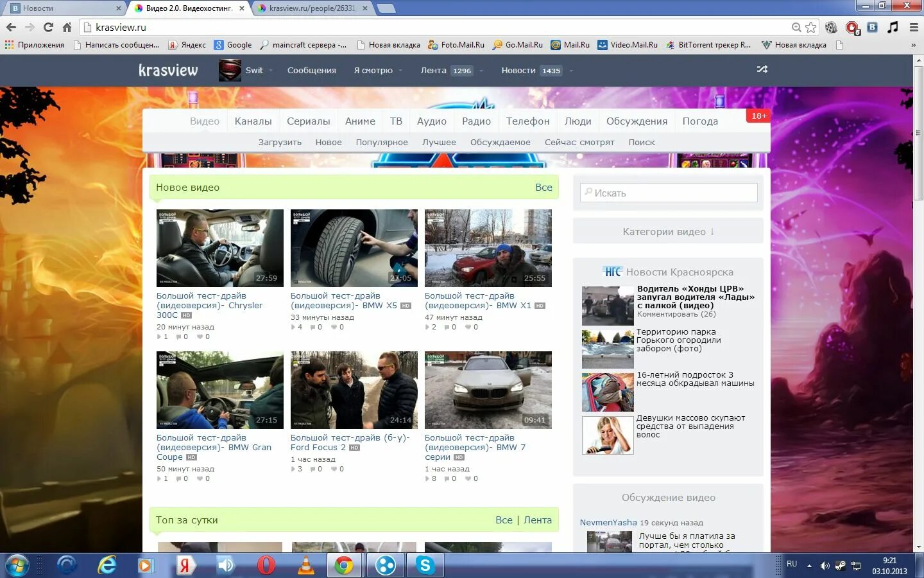Expand the Лента dropdown arrow
This screenshot has height=578, width=924.
click(481, 71)
